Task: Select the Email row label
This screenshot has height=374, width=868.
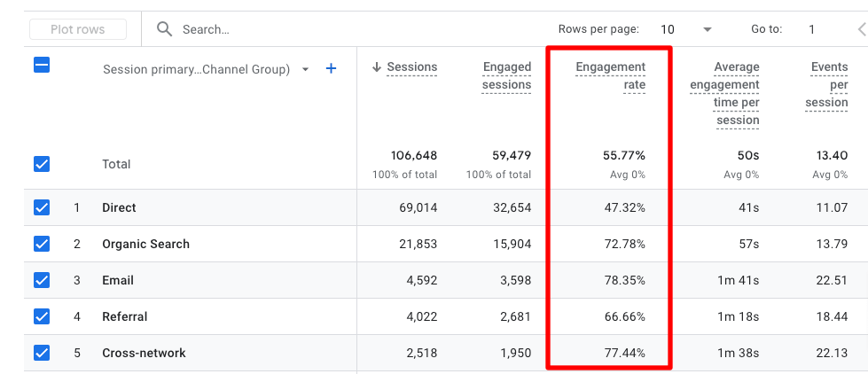Action: point(118,280)
